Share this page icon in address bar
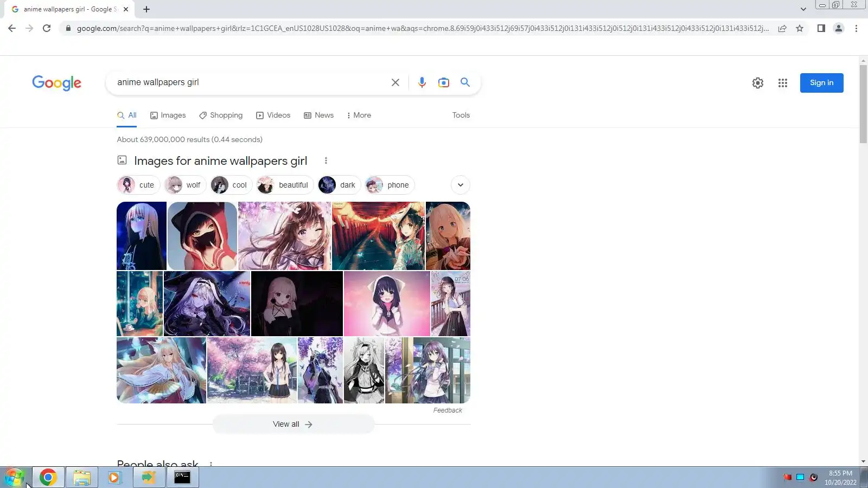Image resolution: width=868 pixels, height=488 pixels. tap(782, 28)
